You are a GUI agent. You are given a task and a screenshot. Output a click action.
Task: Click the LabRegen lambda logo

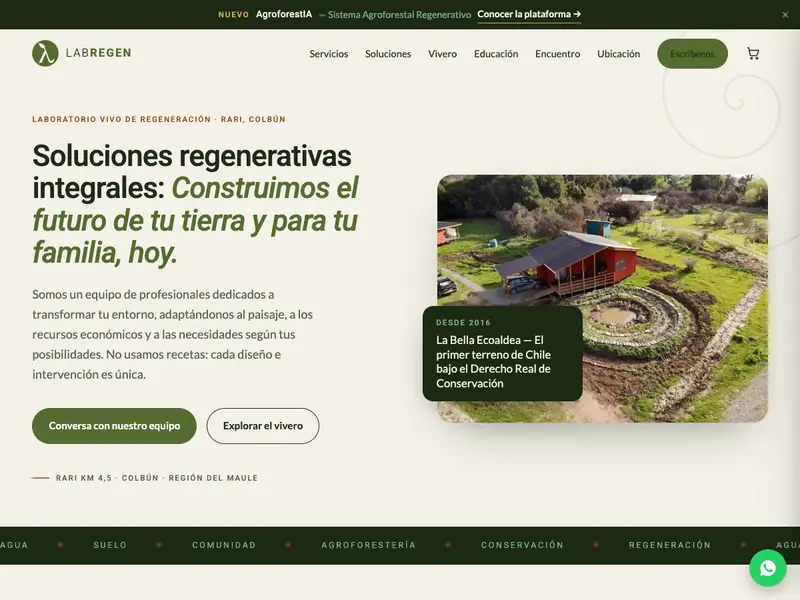(45, 53)
